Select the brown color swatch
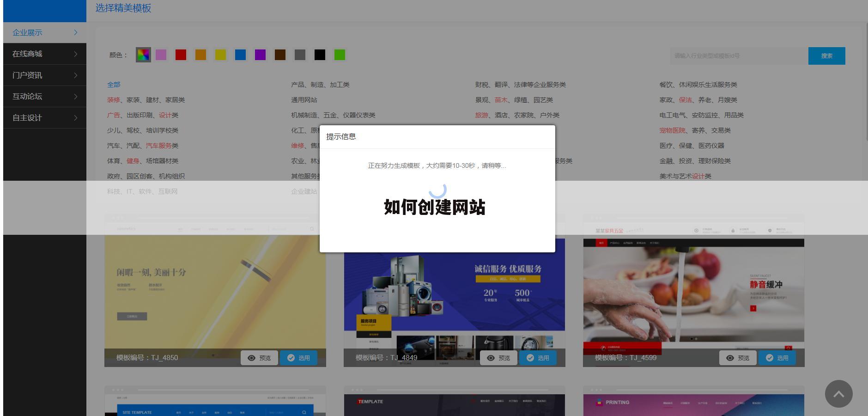The height and width of the screenshot is (416, 868). pos(280,55)
